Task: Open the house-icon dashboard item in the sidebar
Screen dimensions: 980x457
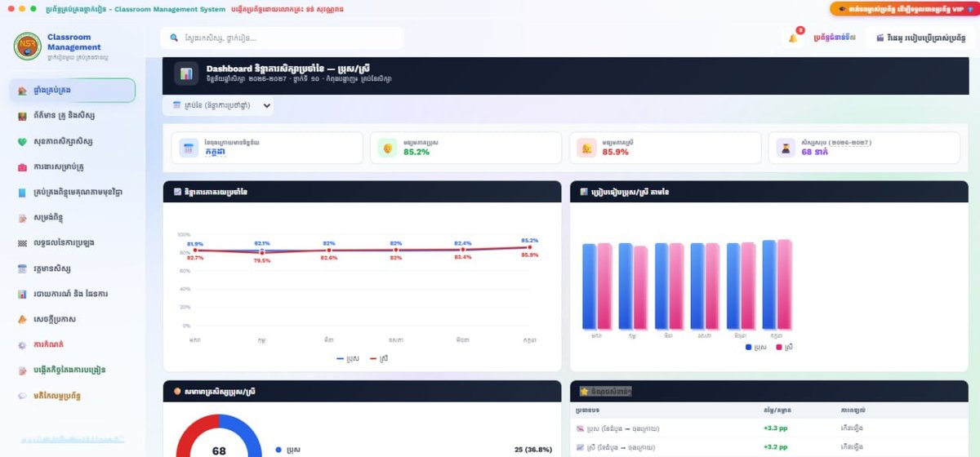Action: coord(73,91)
